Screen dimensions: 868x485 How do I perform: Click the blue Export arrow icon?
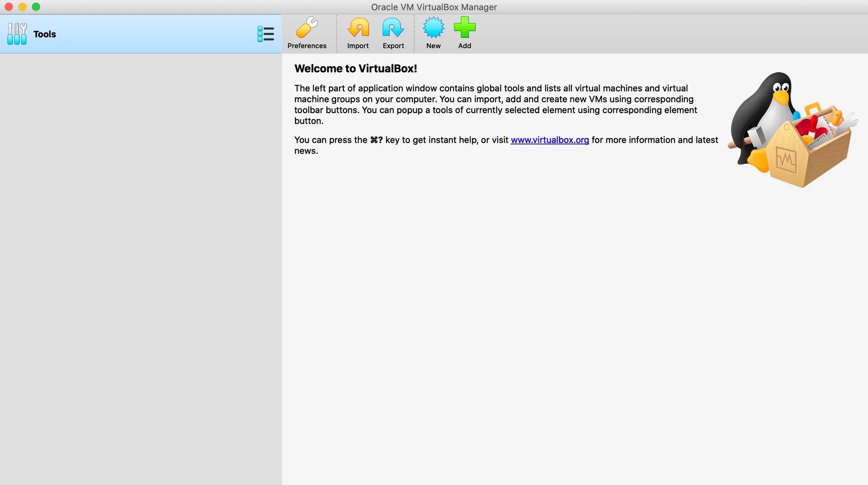point(393,28)
